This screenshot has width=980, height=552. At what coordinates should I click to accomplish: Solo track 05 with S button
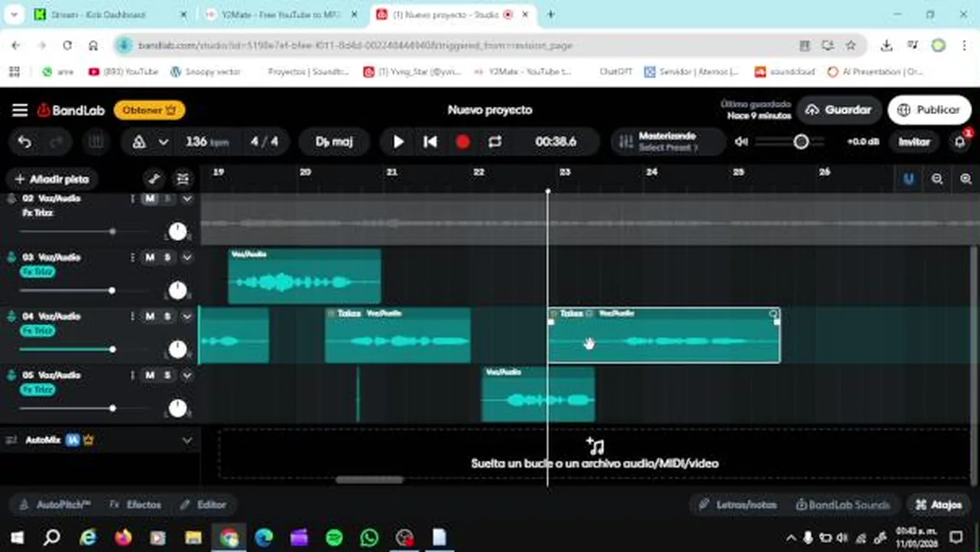tap(168, 375)
